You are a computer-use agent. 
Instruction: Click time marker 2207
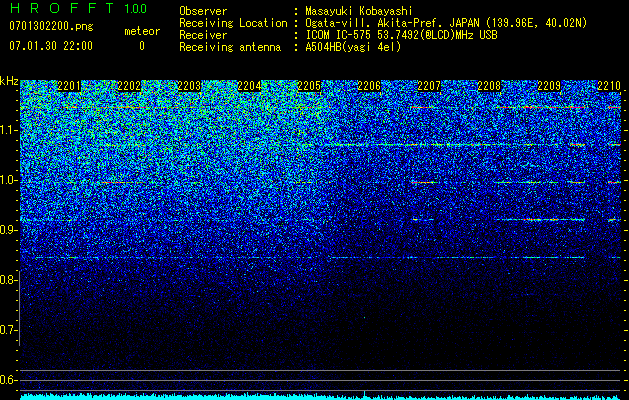429,86
